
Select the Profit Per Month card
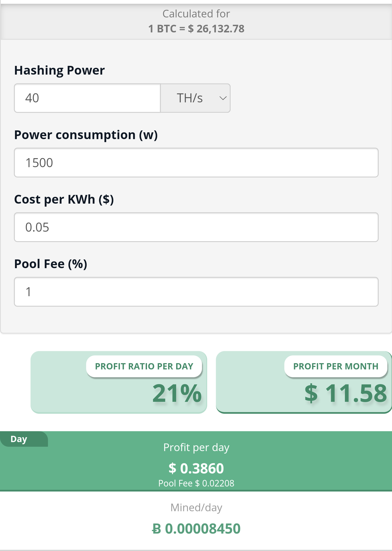pos(304,382)
